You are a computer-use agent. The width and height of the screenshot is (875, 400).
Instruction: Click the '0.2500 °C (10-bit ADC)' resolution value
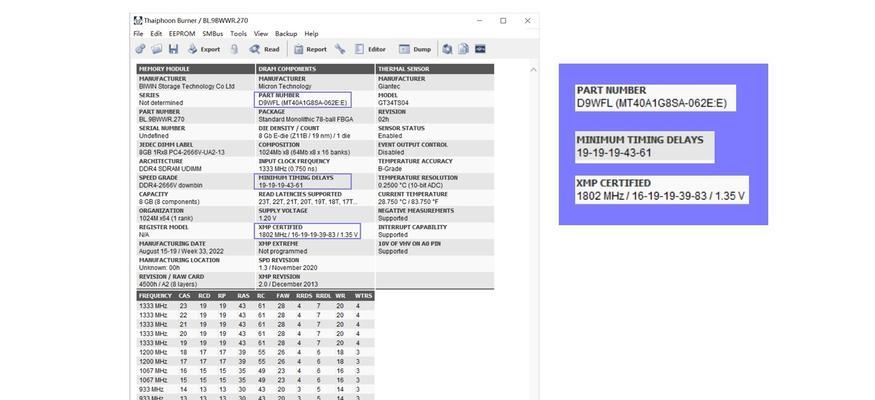(x=412, y=185)
